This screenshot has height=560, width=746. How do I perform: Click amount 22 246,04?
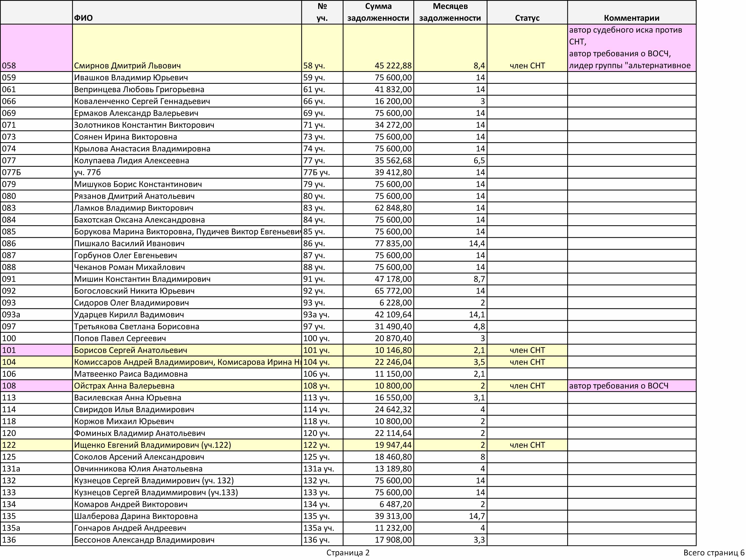[393, 362]
